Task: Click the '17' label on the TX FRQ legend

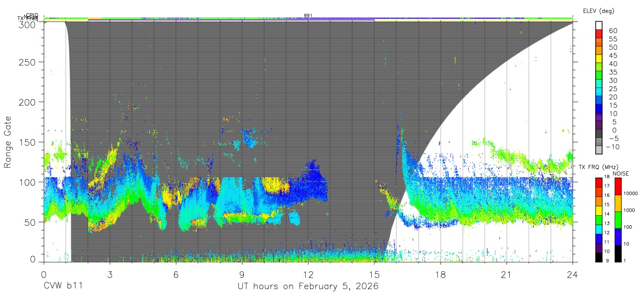Action: point(607,186)
